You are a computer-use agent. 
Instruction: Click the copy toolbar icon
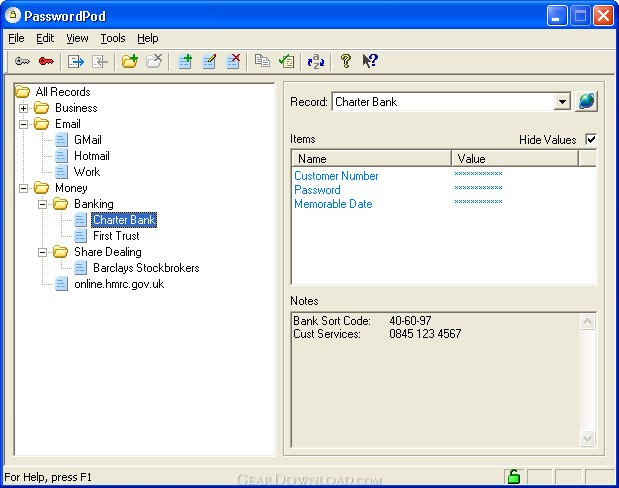[x=262, y=61]
